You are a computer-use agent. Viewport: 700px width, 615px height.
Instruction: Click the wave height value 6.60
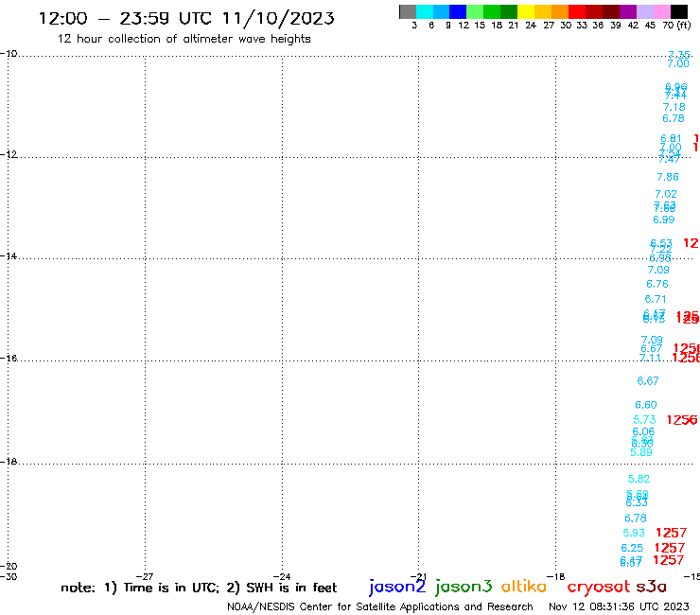click(646, 405)
